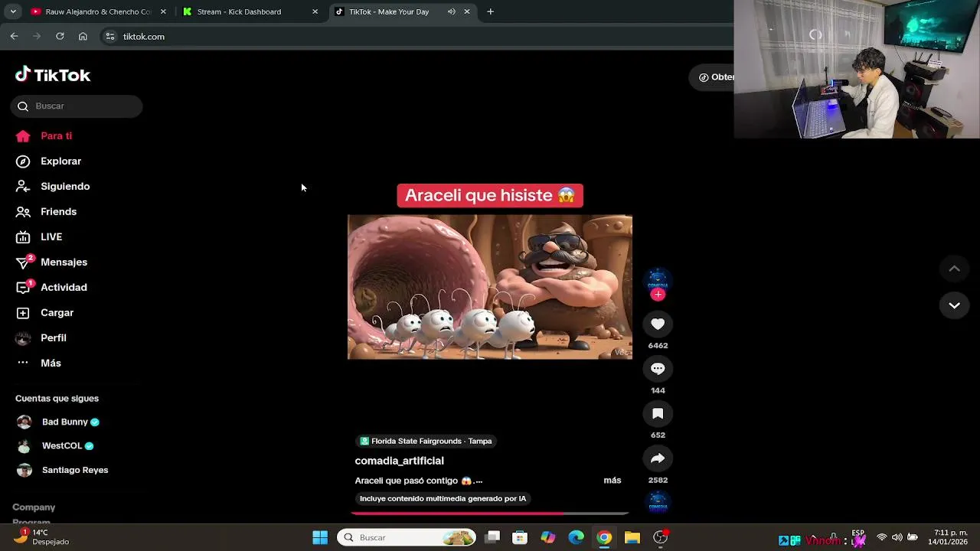Image resolution: width=980 pixels, height=551 pixels.
Task: Open File Explorer from the taskbar
Action: tap(632, 537)
